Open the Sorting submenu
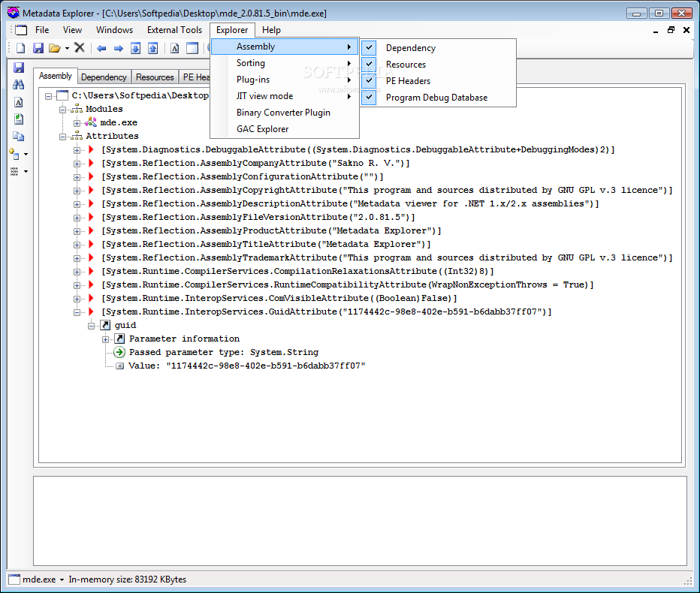This screenshot has width=700, height=593. tap(285, 63)
